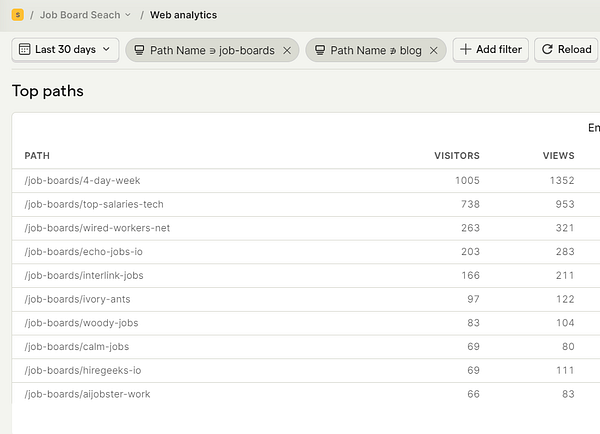Click the PATH column header
This screenshot has height=434, width=600.
[x=37, y=156]
